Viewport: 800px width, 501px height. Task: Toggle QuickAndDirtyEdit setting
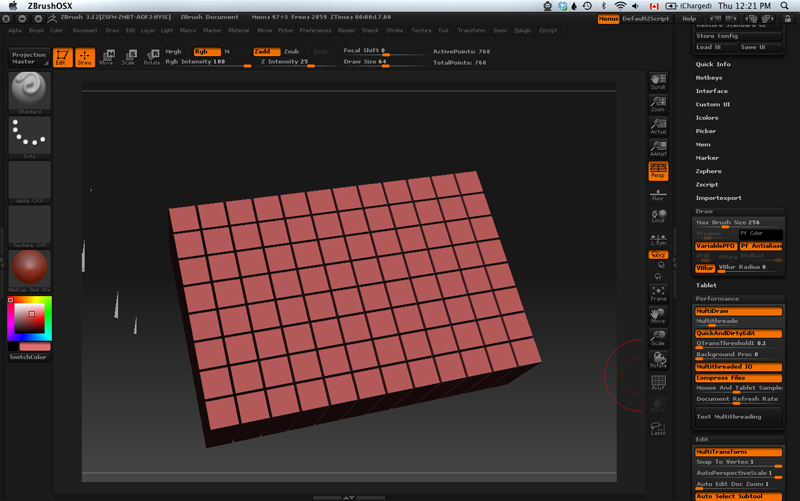738,333
